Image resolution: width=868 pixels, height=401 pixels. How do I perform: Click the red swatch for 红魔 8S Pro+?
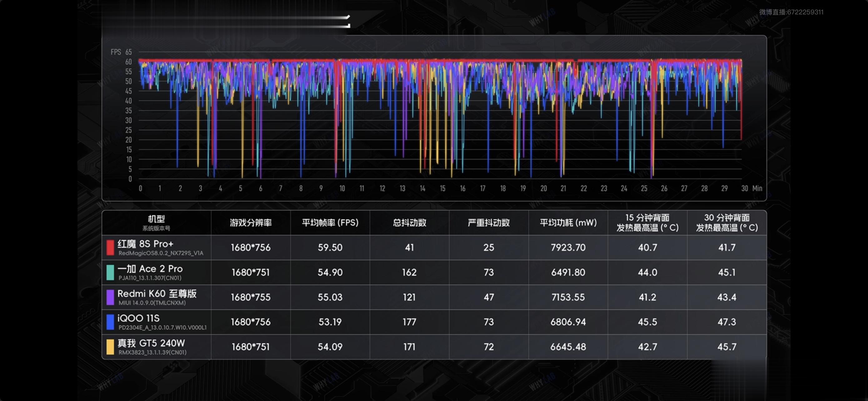coord(110,247)
